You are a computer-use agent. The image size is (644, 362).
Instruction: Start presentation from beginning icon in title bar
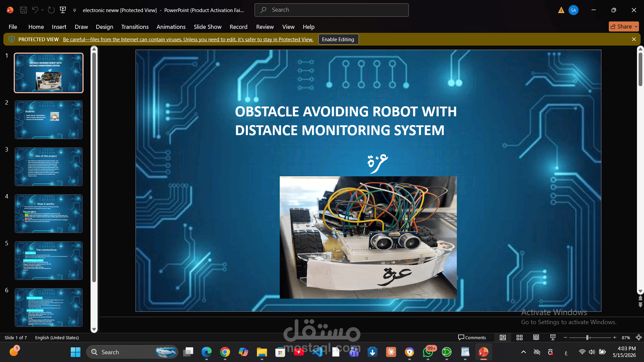point(63,10)
